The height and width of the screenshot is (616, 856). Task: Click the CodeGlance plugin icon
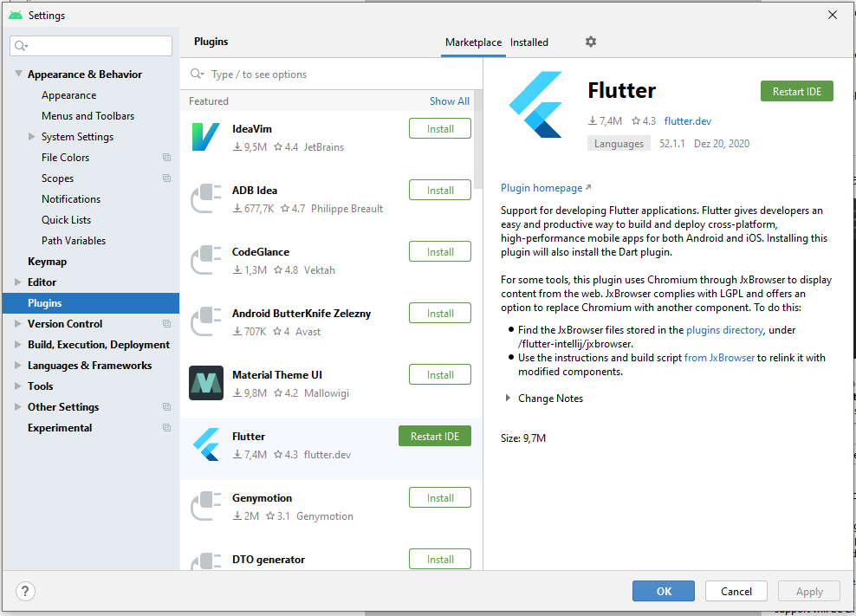(206, 260)
